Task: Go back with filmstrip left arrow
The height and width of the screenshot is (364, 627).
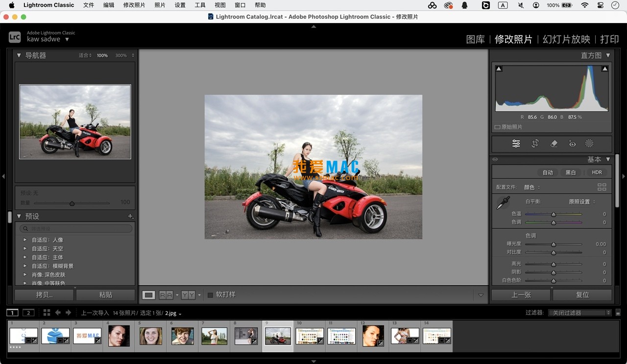Action: coord(58,313)
